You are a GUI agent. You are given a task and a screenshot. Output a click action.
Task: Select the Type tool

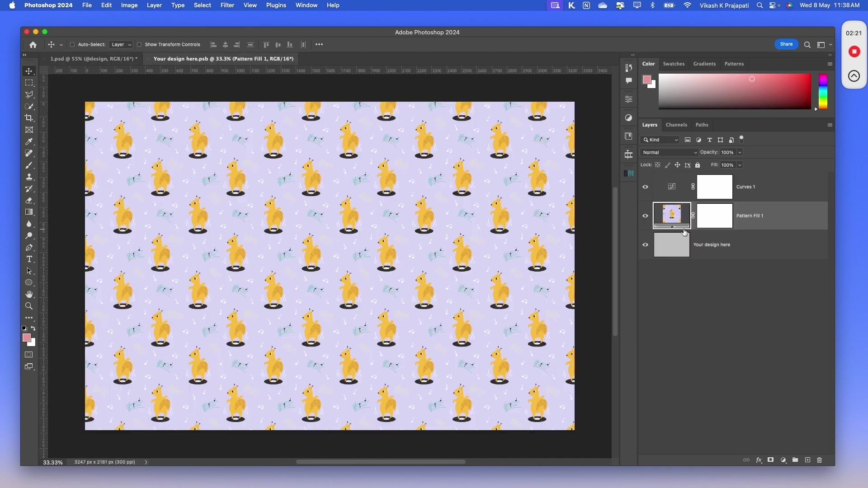29,259
